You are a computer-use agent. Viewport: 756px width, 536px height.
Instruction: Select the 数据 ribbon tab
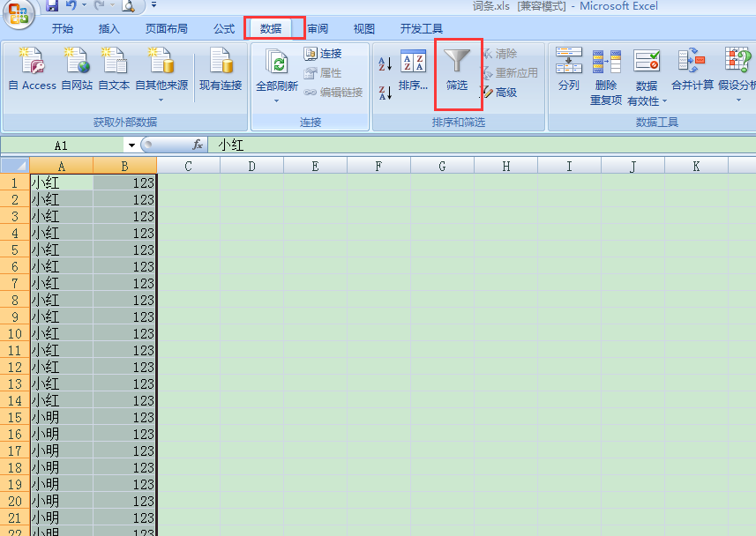[271, 28]
